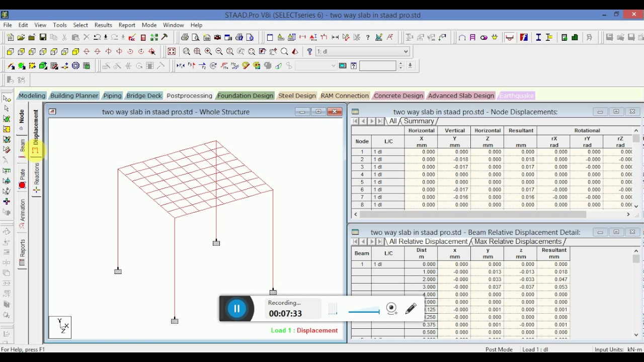Image resolution: width=644 pixels, height=362 pixels.
Task: Click the Print Preview icon
Action: pos(196,37)
